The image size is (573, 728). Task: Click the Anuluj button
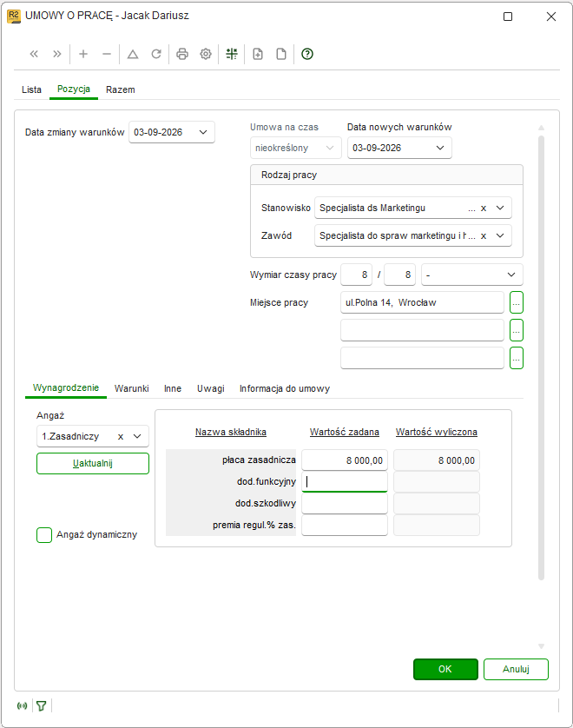point(516,669)
